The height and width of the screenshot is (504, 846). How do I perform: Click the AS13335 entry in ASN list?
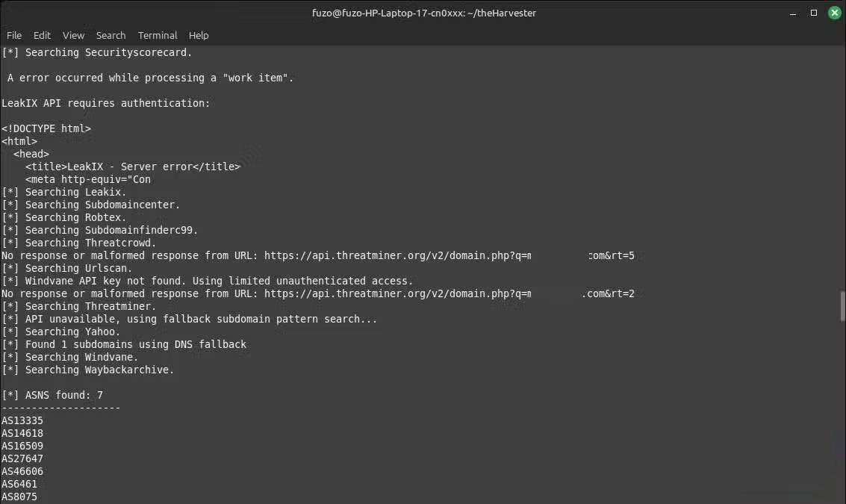(x=22, y=420)
